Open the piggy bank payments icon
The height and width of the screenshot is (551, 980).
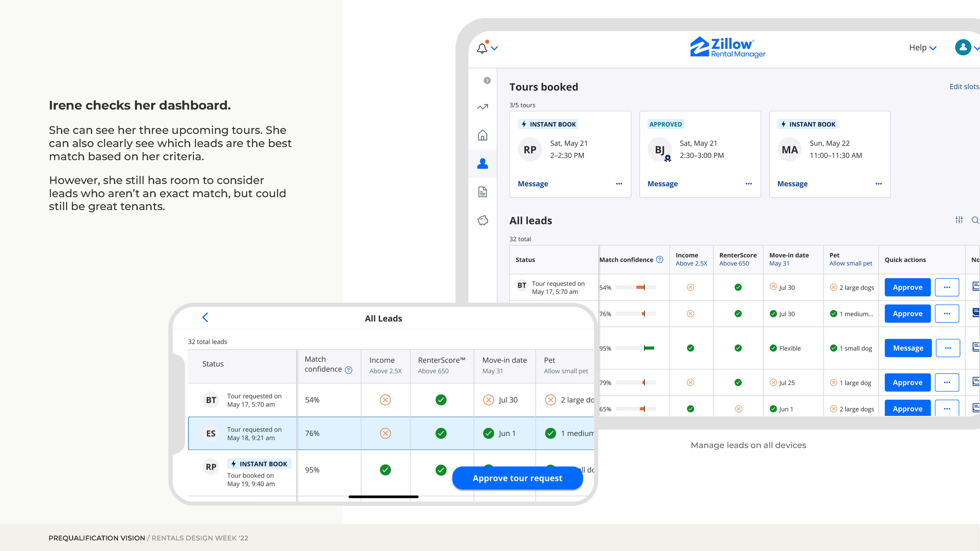[483, 220]
